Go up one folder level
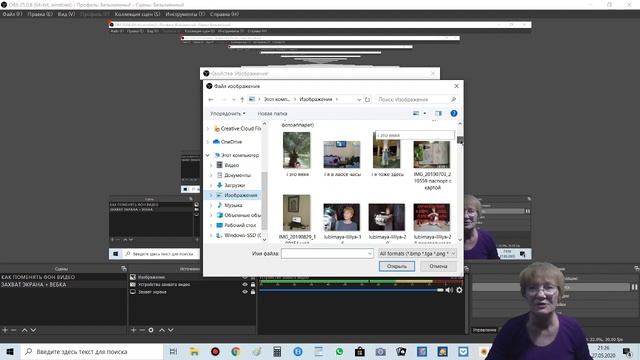Viewport: 640px width, 360px height. pos(242,100)
